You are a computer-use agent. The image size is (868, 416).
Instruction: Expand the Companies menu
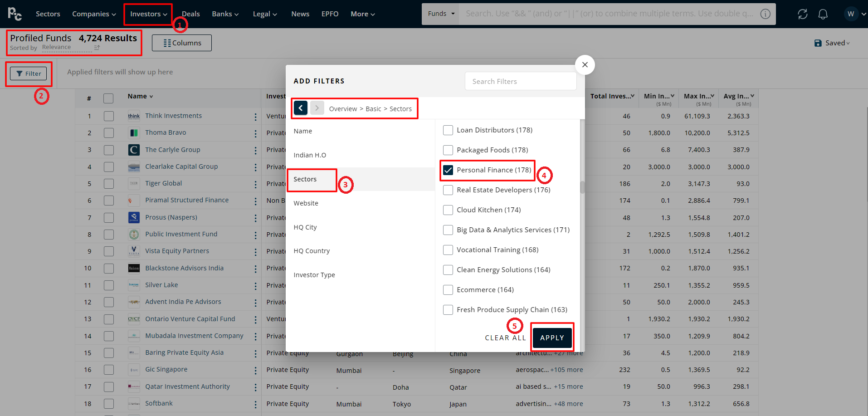pos(94,14)
